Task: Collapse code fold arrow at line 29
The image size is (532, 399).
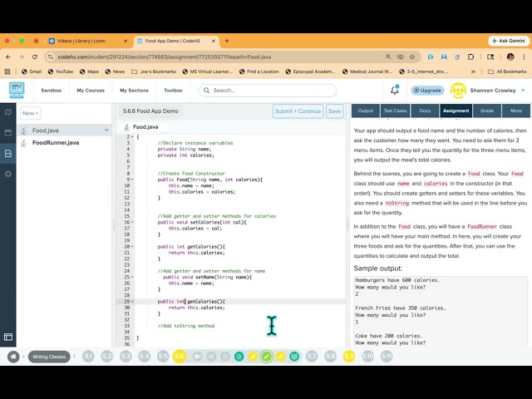Action: tap(132, 301)
